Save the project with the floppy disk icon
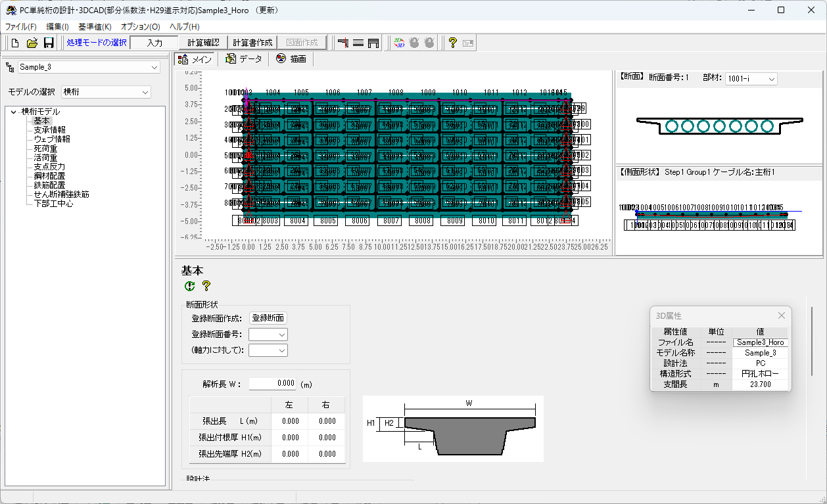The height and width of the screenshot is (504, 827). click(x=49, y=43)
